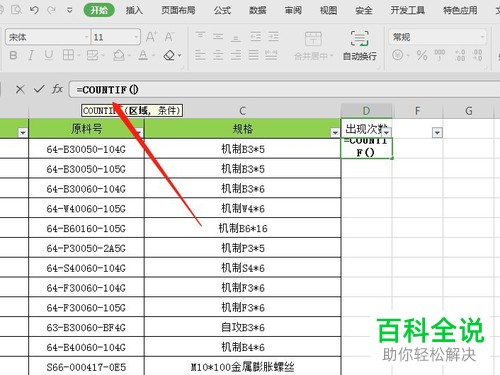
Task: Confirm the formula with the checkmark icon
Action: (39, 89)
